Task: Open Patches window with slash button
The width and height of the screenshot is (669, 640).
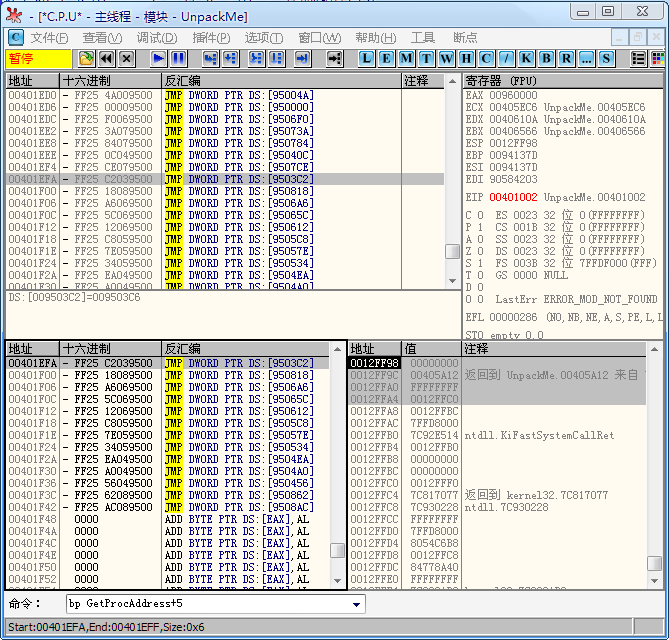Action: pyautogui.click(x=506, y=58)
